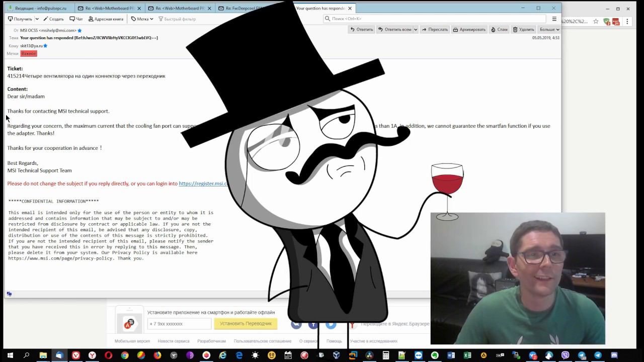Viewport: 644px width, 362px height.
Task: Click the VK share icon
Action: [296, 324]
